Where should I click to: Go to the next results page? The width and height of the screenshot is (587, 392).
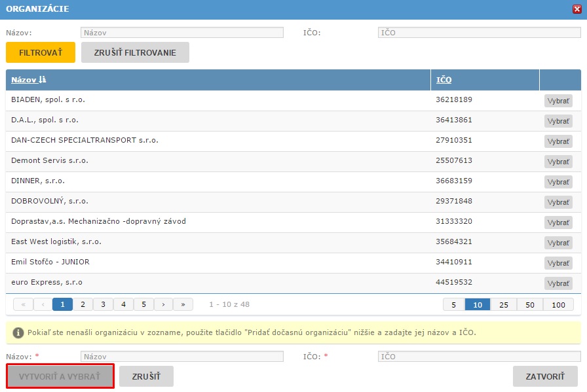click(163, 304)
